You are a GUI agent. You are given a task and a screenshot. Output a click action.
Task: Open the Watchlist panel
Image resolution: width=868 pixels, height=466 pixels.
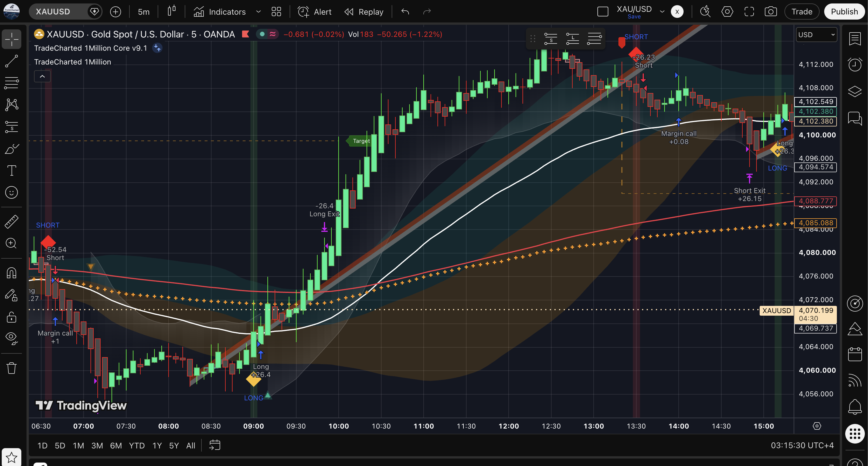(855, 39)
